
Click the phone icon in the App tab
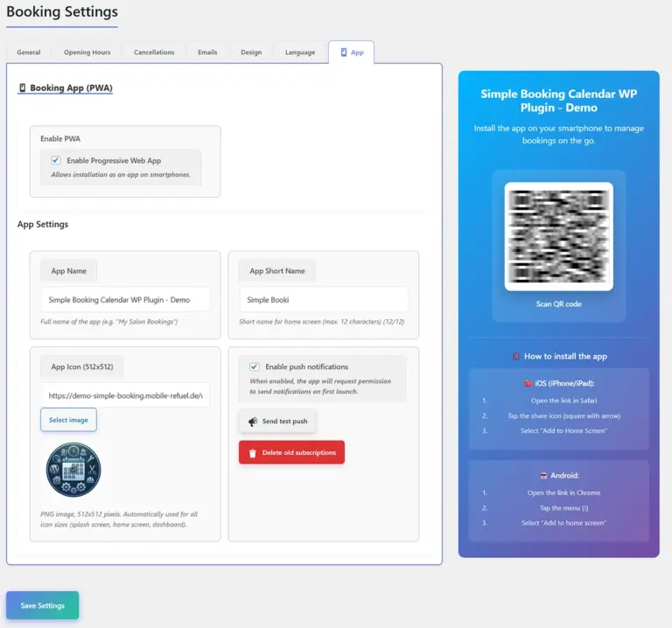344,52
